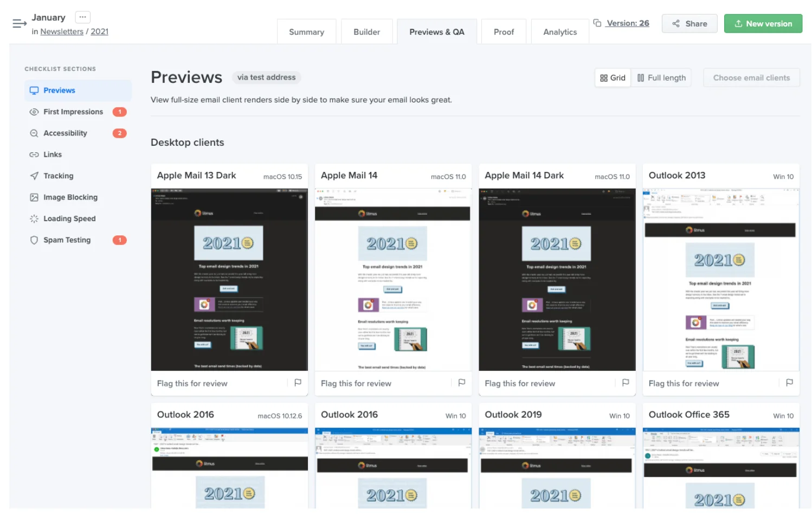
Task: Click Flag this for review under Apple Mail 14 Dark
Action: [520, 384]
